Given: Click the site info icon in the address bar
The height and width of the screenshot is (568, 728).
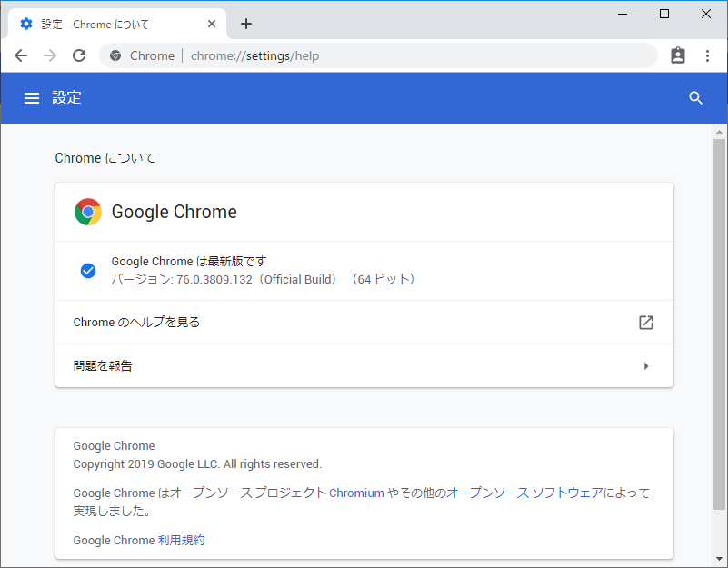Looking at the screenshot, I should click(115, 55).
